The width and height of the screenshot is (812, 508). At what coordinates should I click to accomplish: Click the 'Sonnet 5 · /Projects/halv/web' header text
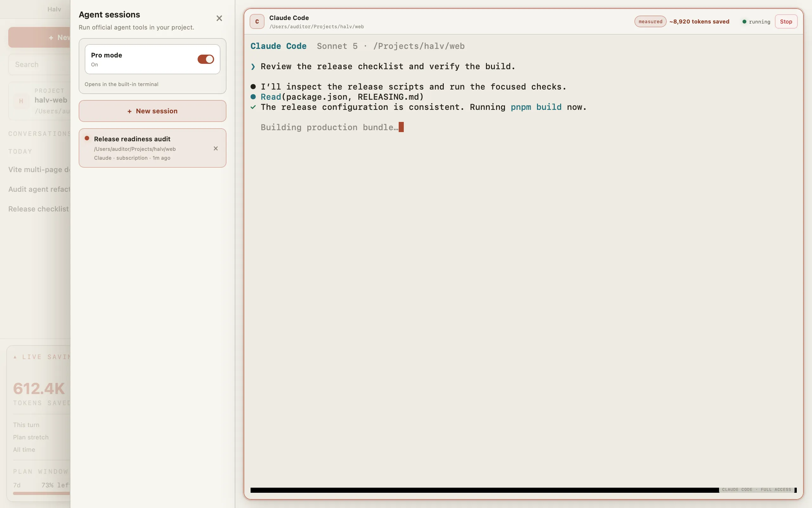coord(390,46)
